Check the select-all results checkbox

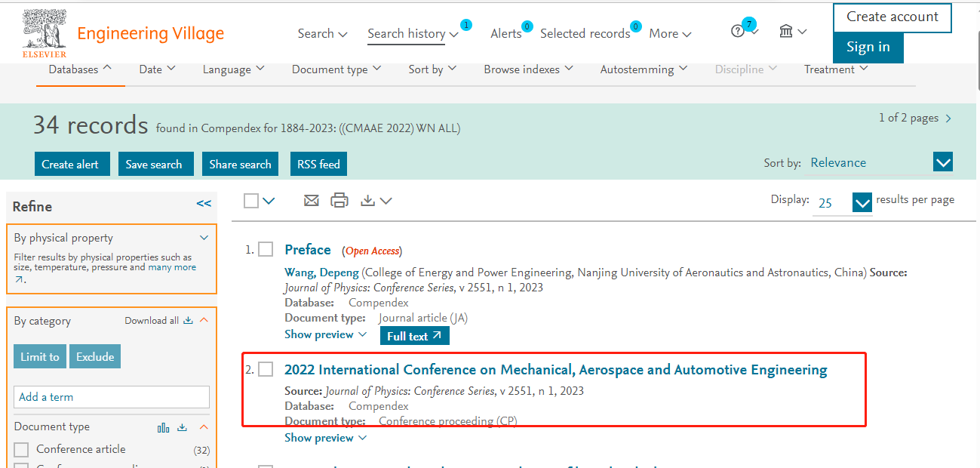pyautogui.click(x=251, y=201)
